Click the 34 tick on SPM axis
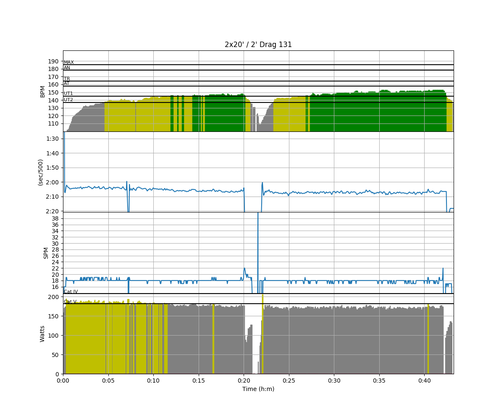Image resolution: width=504 pixels, height=420 pixels. 55,231
